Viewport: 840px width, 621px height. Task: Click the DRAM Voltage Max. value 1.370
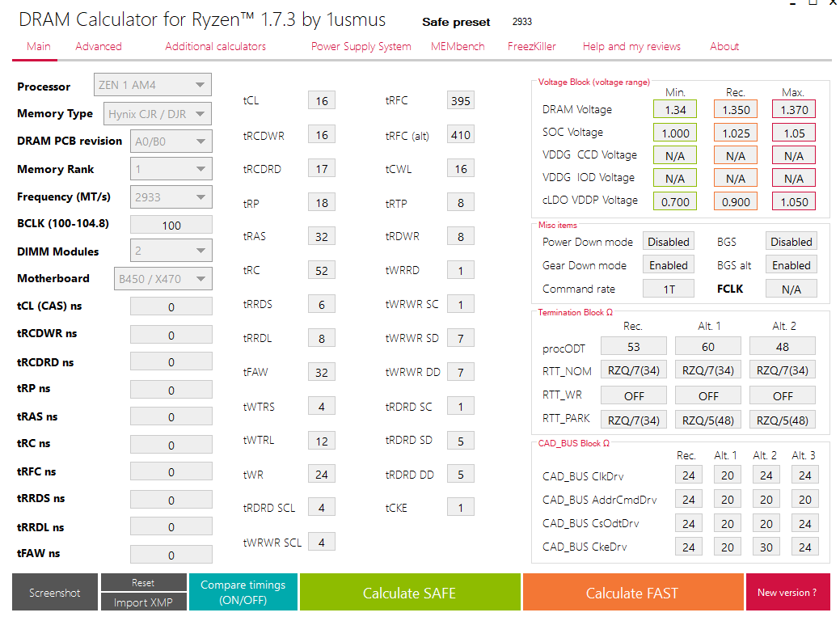(x=794, y=109)
